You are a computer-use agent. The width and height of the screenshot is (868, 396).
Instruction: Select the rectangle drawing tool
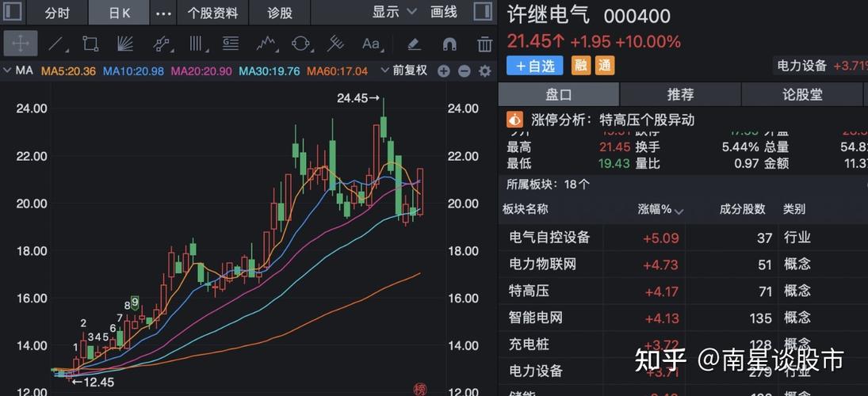point(90,44)
